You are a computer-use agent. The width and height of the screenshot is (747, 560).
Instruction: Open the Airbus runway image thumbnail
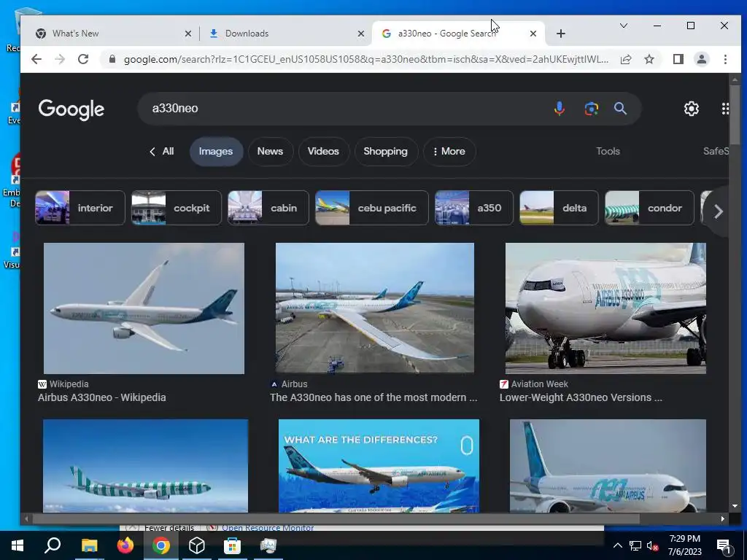coord(375,308)
